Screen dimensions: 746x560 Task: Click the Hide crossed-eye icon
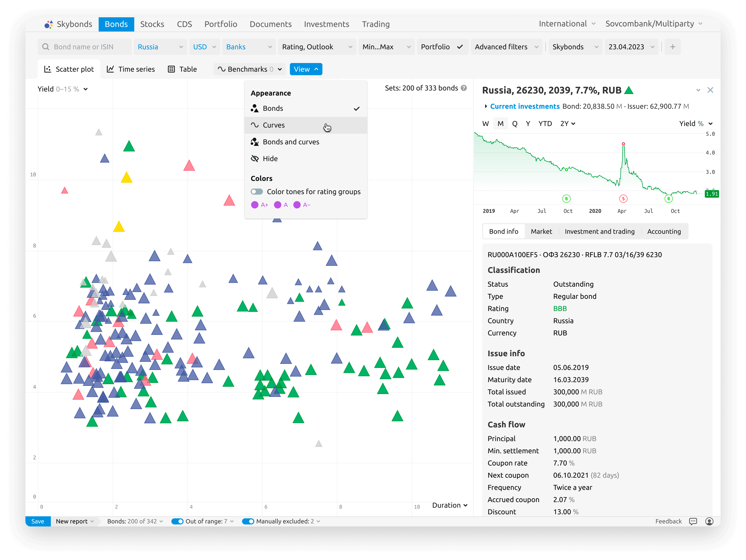(x=255, y=158)
